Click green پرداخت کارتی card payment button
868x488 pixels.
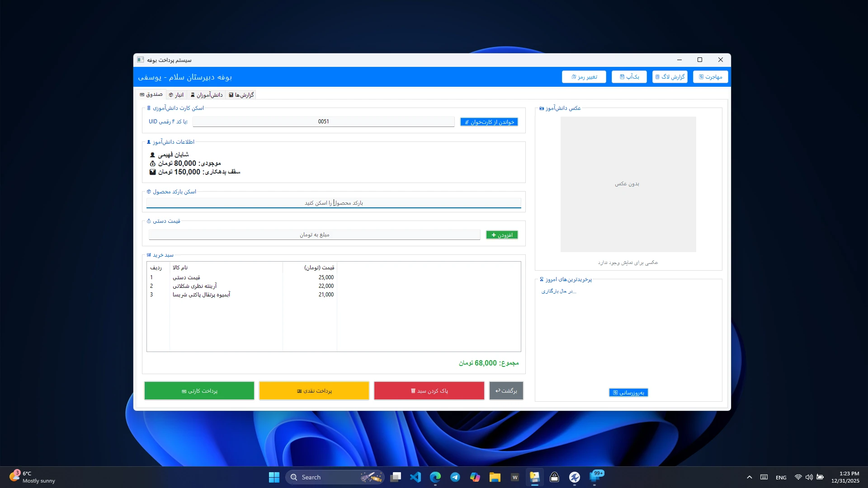pos(199,391)
